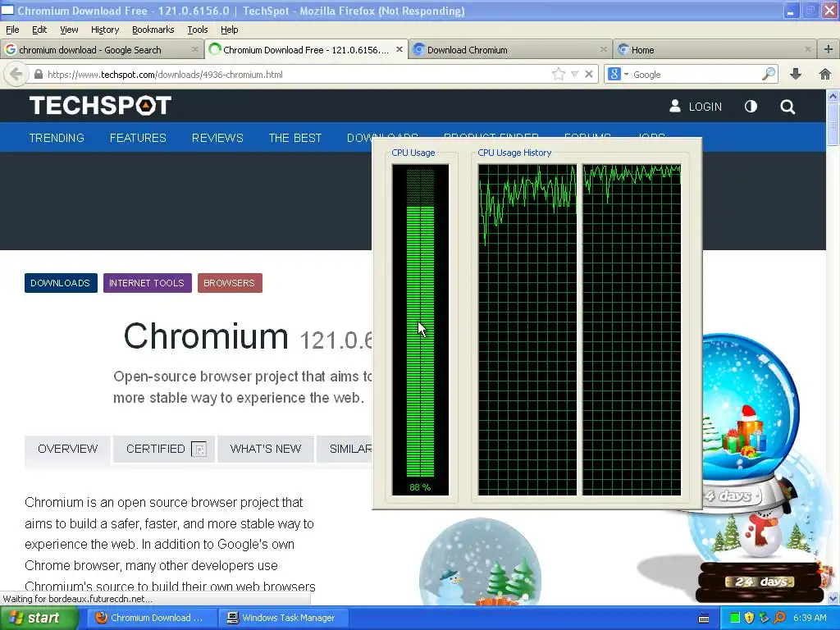
Task: Click the TechSpot user login icon
Action: (x=675, y=106)
